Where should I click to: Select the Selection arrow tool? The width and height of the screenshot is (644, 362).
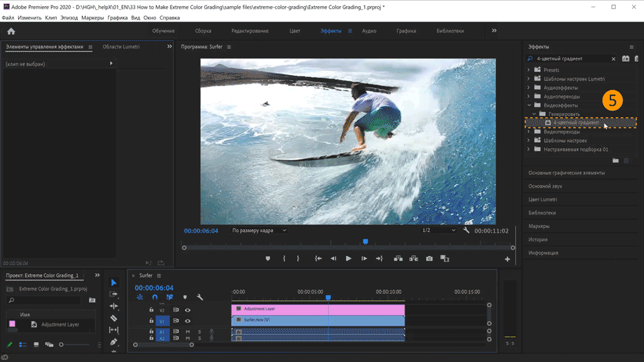pos(113,283)
